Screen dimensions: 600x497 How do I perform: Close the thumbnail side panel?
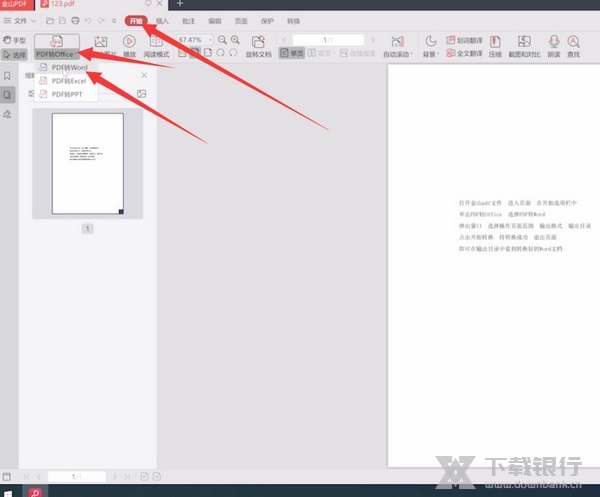tap(143, 75)
